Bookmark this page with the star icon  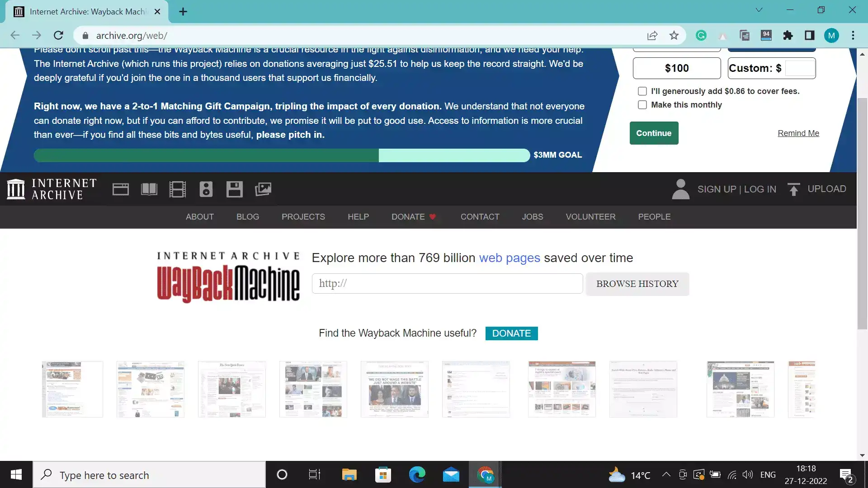(674, 36)
